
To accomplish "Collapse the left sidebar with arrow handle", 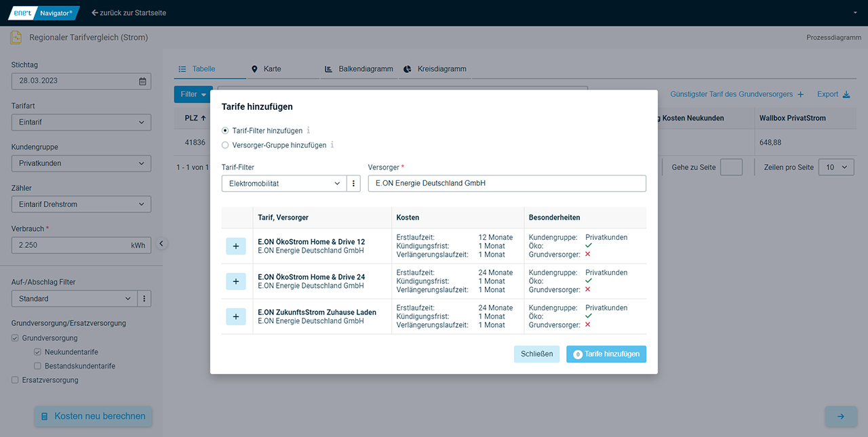I will pyautogui.click(x=161, y=244).
